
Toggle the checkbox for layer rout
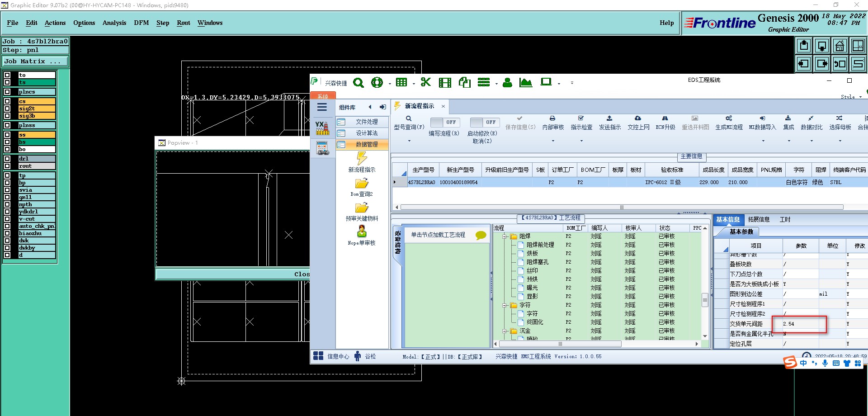coord(7,166)
